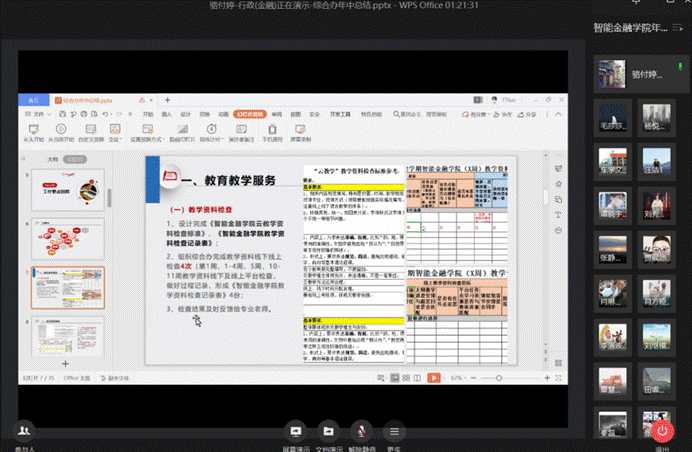692x452 pixels.
Task: Click the 分享 share button
Action: (527, 114)
